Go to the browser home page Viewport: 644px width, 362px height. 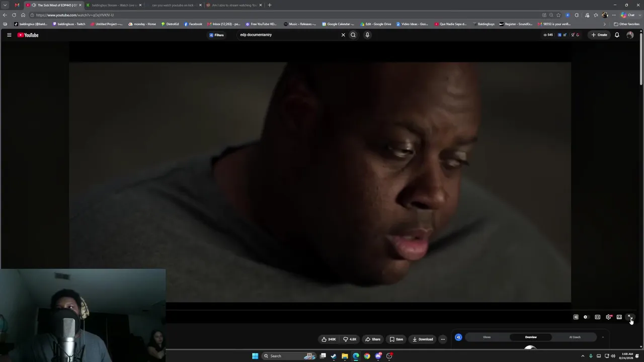23,15
